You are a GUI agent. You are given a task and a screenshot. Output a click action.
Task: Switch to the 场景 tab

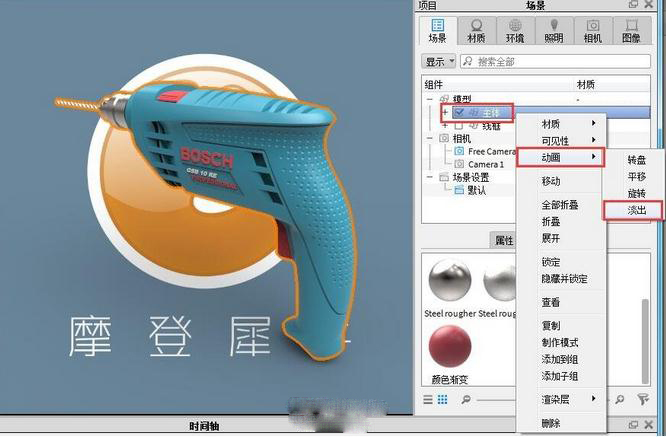click(437, 31)
